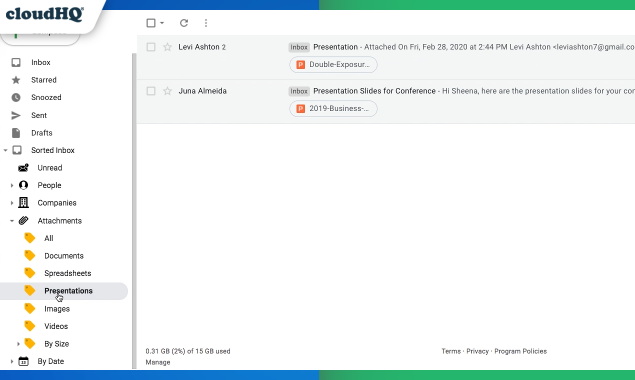Screen dimensions: 635x380
Task: Click the Manage storage link
Action: [158, 362]
